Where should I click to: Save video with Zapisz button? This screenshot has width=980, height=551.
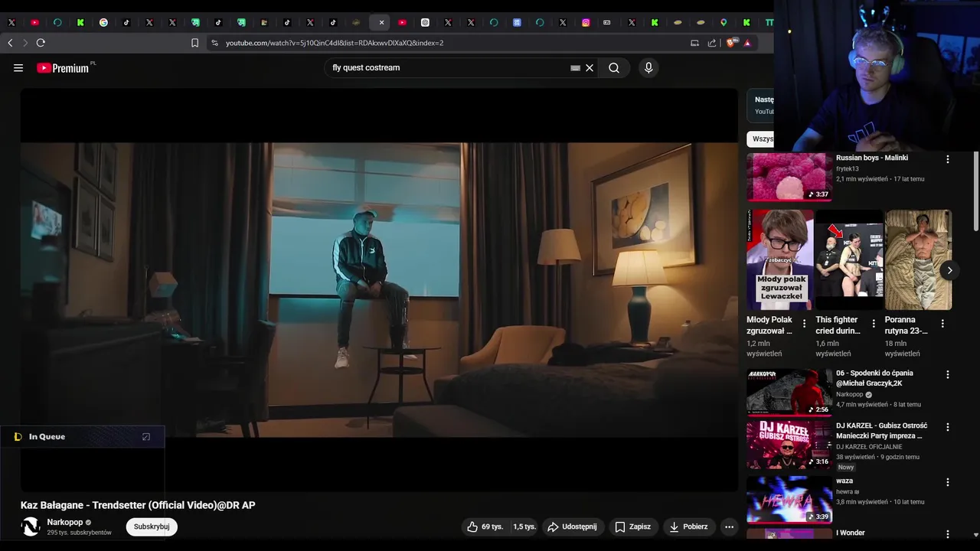(633, 527)
